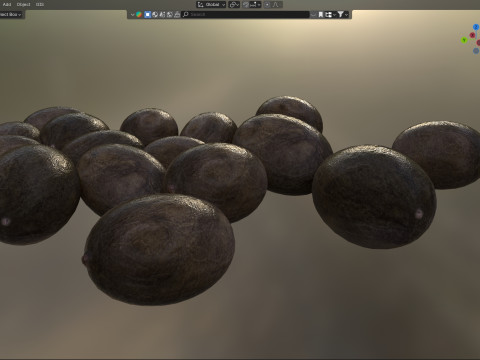Click the green Y axis on gizmo
Screen dimensions: 480x360
point(464,40)
